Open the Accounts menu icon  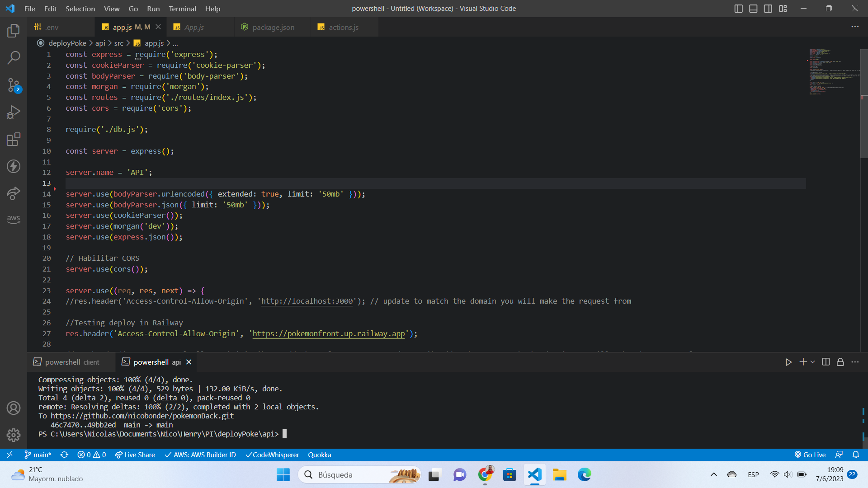(14, 408)
